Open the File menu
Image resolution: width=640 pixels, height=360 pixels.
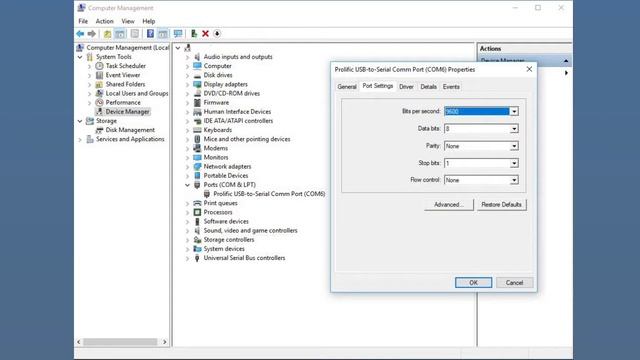click(x=83, y=21)
